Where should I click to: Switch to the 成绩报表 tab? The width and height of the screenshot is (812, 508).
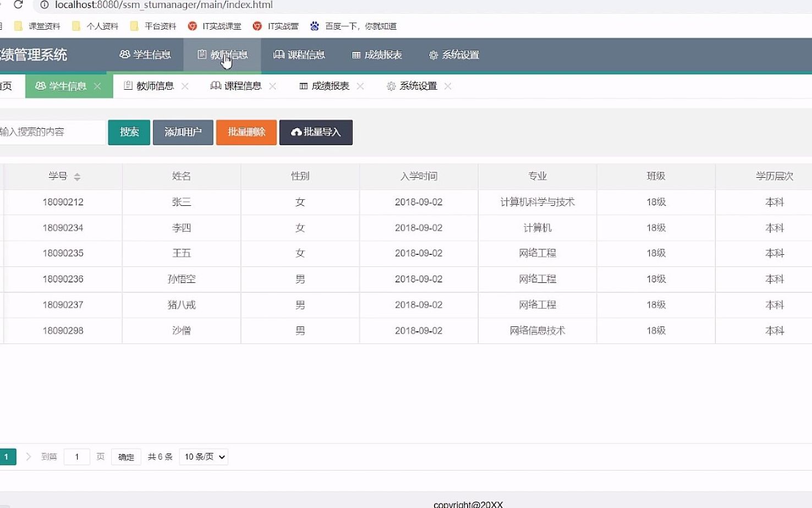click(x=325, y=86)
